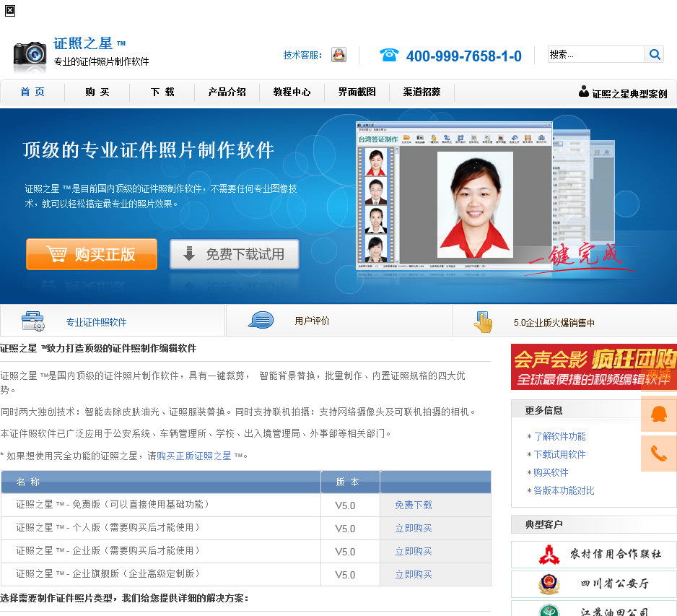Open the 购买正版证照之星 text link
The height and width of the screenshot is (616, 677).
click(x=194, y=456)
